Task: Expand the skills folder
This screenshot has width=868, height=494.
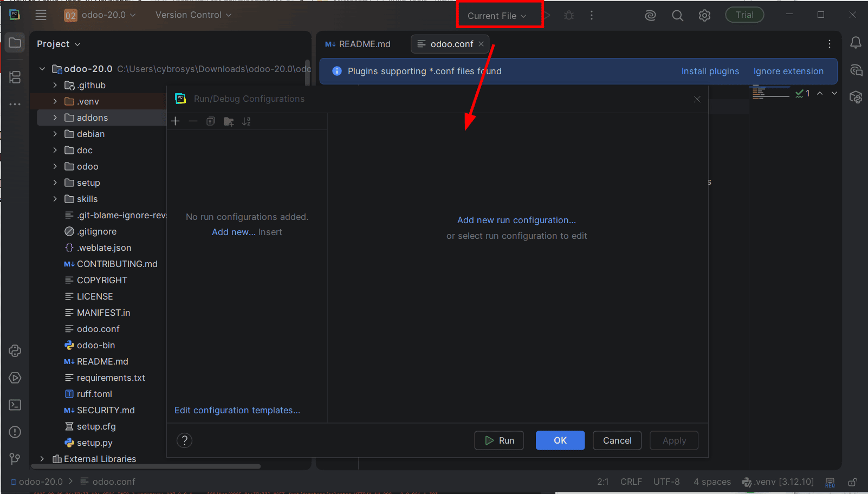Action: point(55,199)
